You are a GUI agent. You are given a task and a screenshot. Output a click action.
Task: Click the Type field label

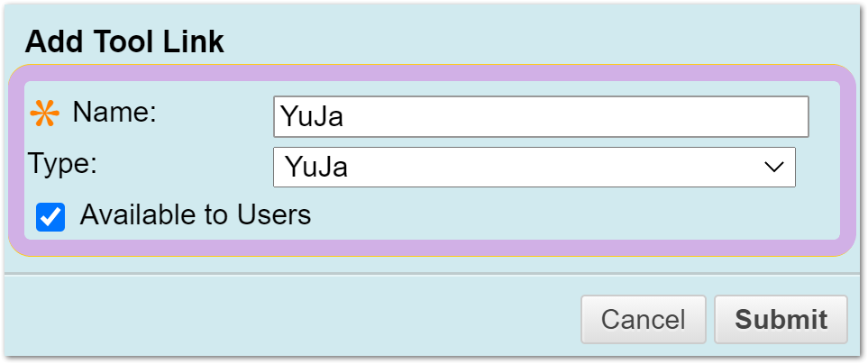coord(62,163)
